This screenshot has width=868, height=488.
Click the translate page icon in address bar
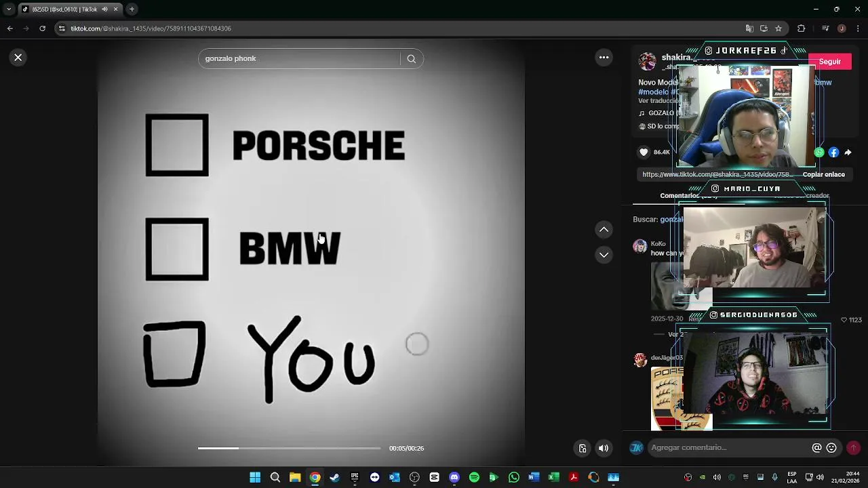[749, 28]
